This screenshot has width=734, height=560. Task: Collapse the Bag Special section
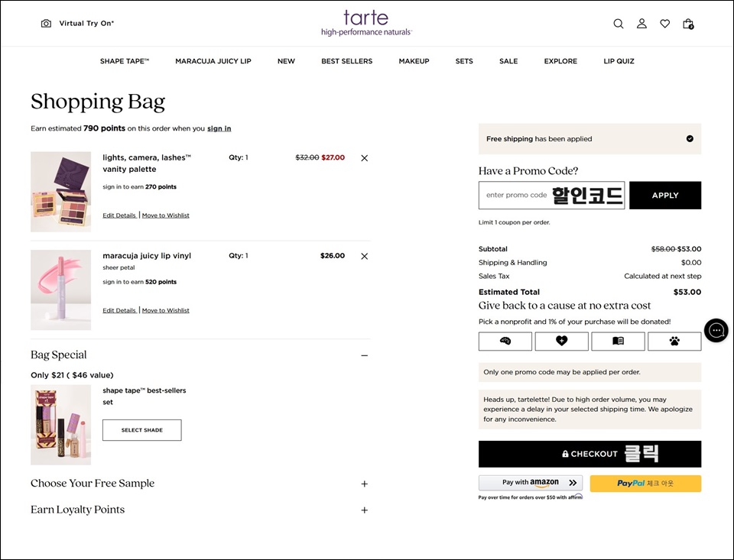point(364,355)
